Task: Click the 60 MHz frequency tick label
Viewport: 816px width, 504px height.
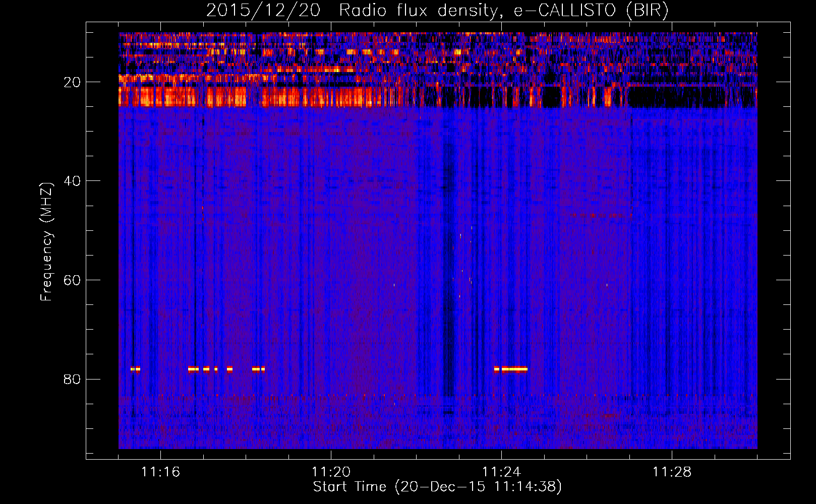Action: (x=72, y=280)
